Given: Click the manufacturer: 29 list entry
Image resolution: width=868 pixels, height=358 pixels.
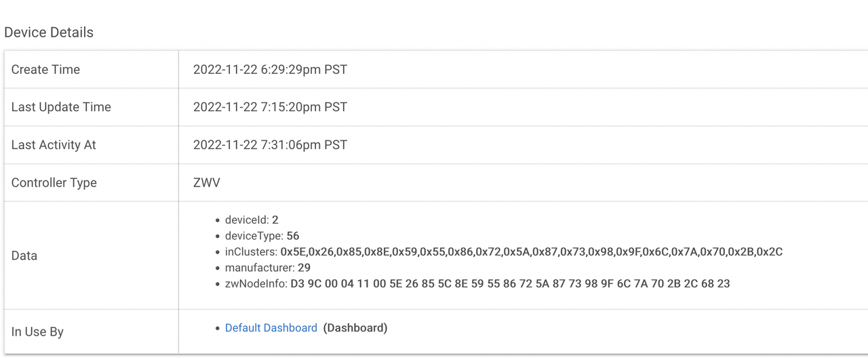Looking at the screenshot, I should click(x=268, y=268).
